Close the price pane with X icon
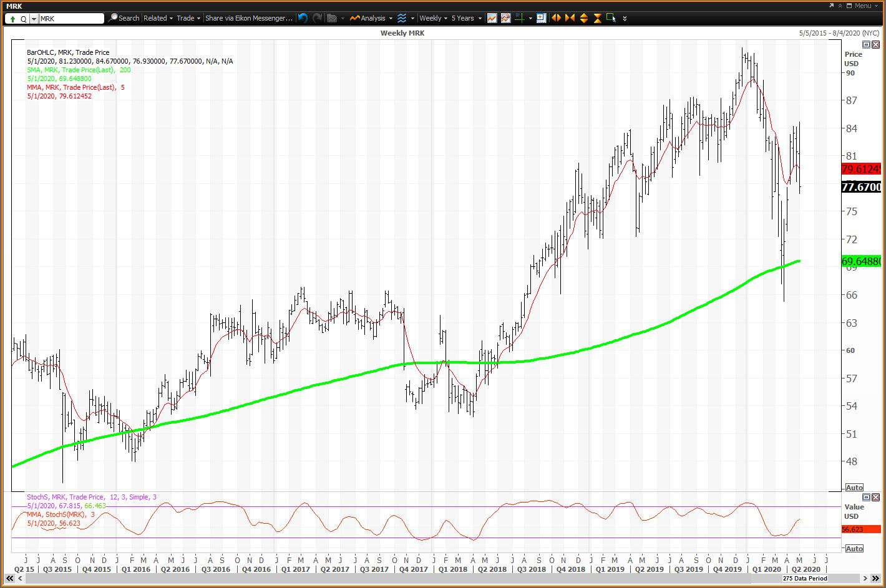The image size is (886, 588). (x=875, y=45)
